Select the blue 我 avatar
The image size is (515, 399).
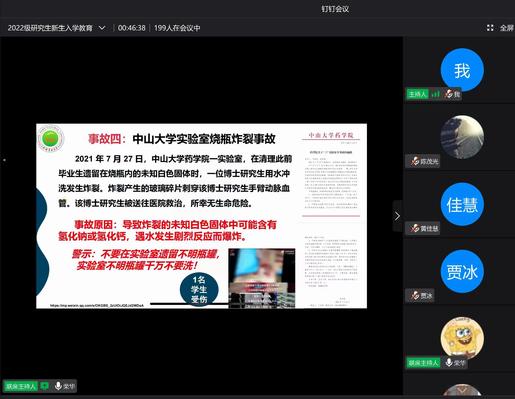pos(462,70)
